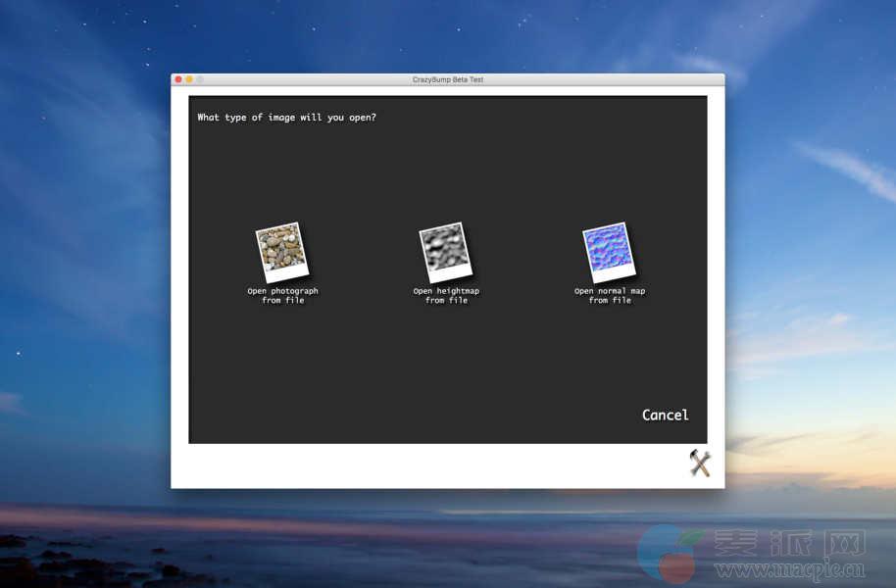Open settings via hammer and wrench icon
Image resolution: width=896 pixels, height=588 pixels.
[x=699, y=464]
